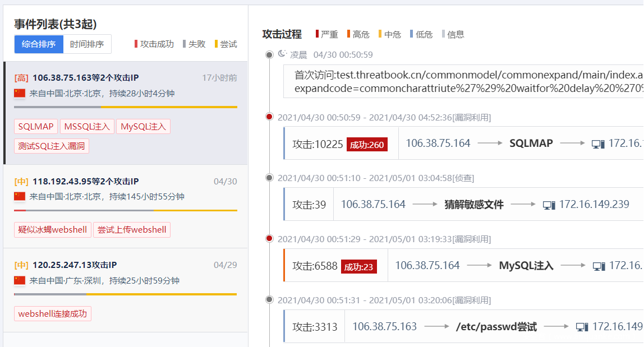Click the gray timeline dot for 侦查 stage
The height and width of the screenshot is (347, 644).
tap(269, 178)
